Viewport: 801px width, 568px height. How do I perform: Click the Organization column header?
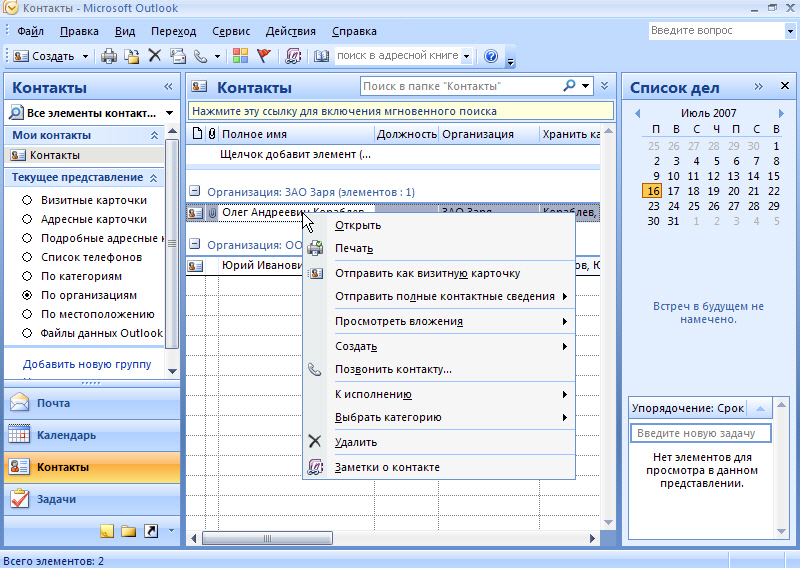[488, 134]
